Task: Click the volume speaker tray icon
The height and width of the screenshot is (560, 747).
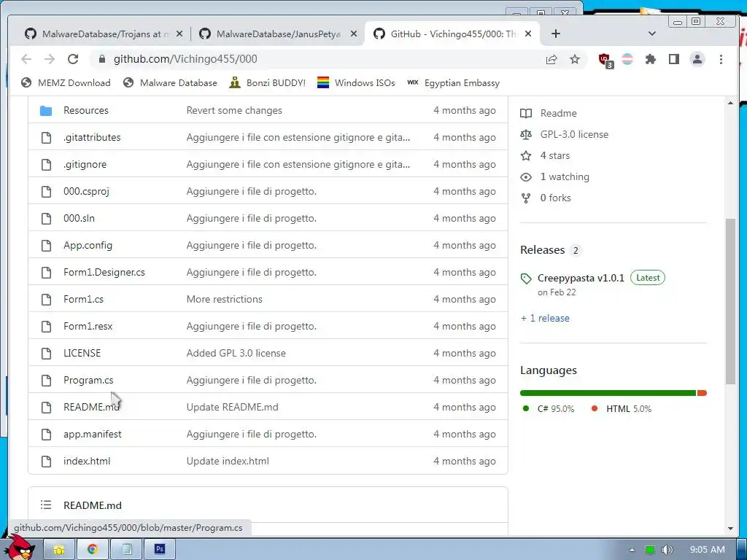Action: pos(667,550)
